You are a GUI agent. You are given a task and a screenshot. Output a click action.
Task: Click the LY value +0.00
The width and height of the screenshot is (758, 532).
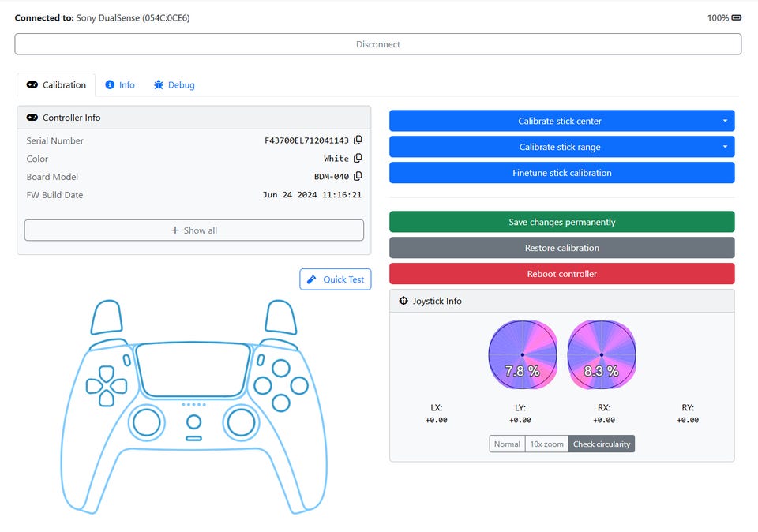click(x=520, y=421)
